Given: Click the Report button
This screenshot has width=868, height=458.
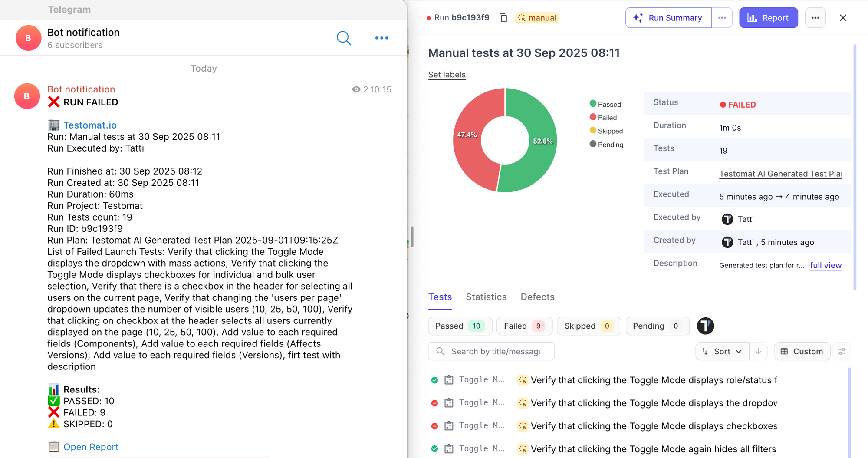Looking at the screenshot, I should pos(768,18).
